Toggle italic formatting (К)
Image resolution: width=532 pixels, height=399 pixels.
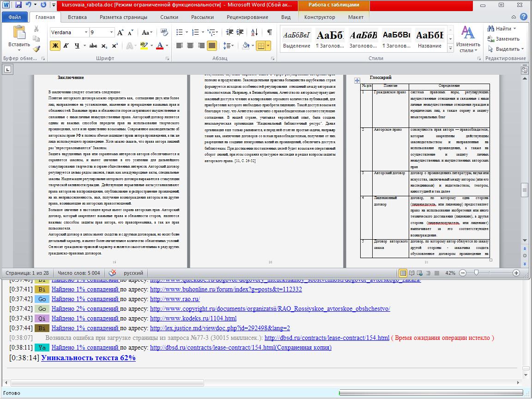pyautogui.click(x=66, y=46)
